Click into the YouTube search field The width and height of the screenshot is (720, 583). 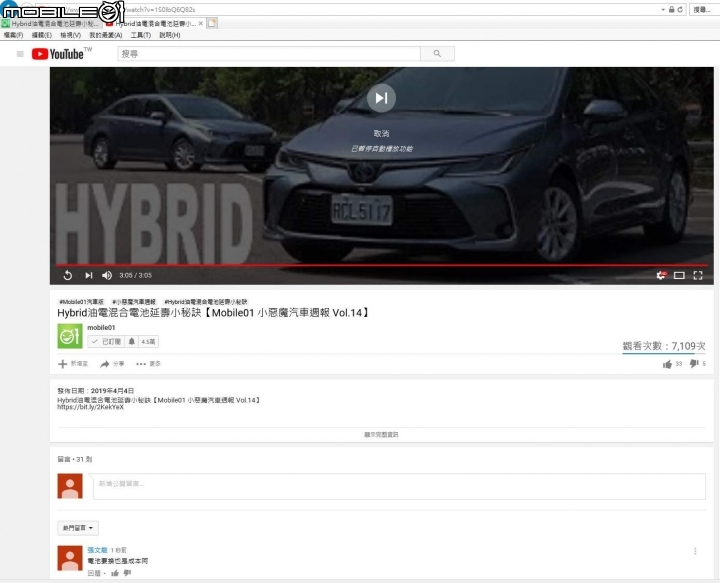(269, 54)
